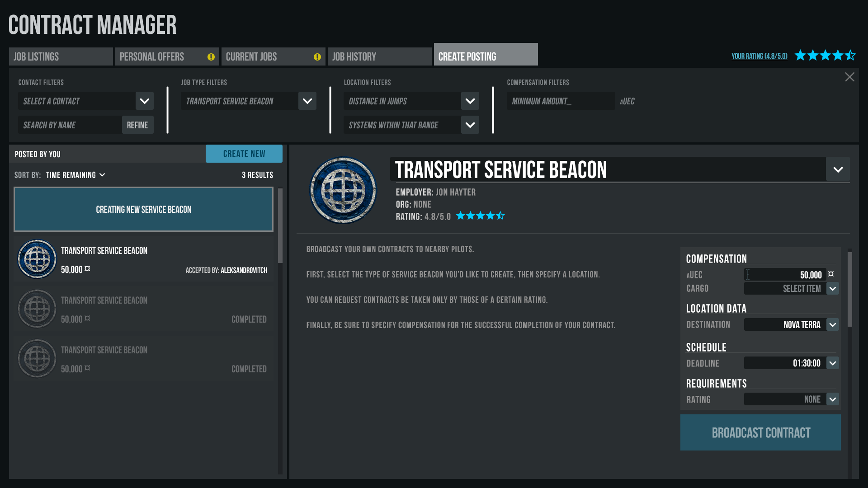Click the Personal Offers alert badge
Screen dimensions: 868x488
(x=211, y=57)
